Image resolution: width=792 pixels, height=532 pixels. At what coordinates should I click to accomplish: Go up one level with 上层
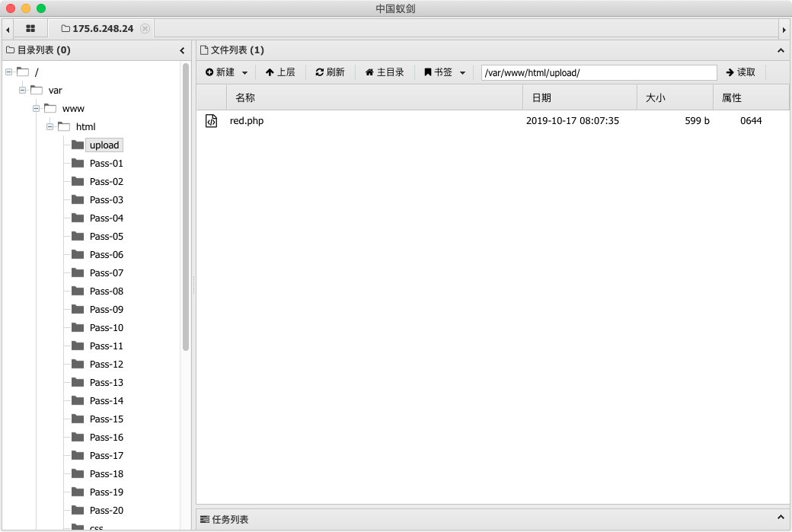280,72
